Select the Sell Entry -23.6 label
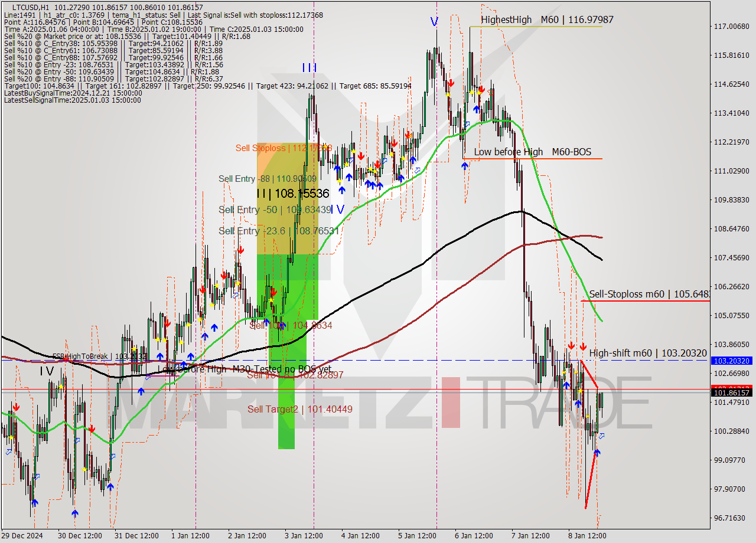The image size is (756, 543). pyautogui.click(x=279, y=231)
